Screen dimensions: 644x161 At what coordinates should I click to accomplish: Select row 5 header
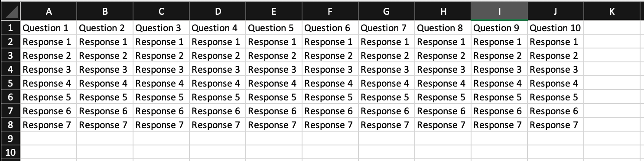tap(10, 84)
